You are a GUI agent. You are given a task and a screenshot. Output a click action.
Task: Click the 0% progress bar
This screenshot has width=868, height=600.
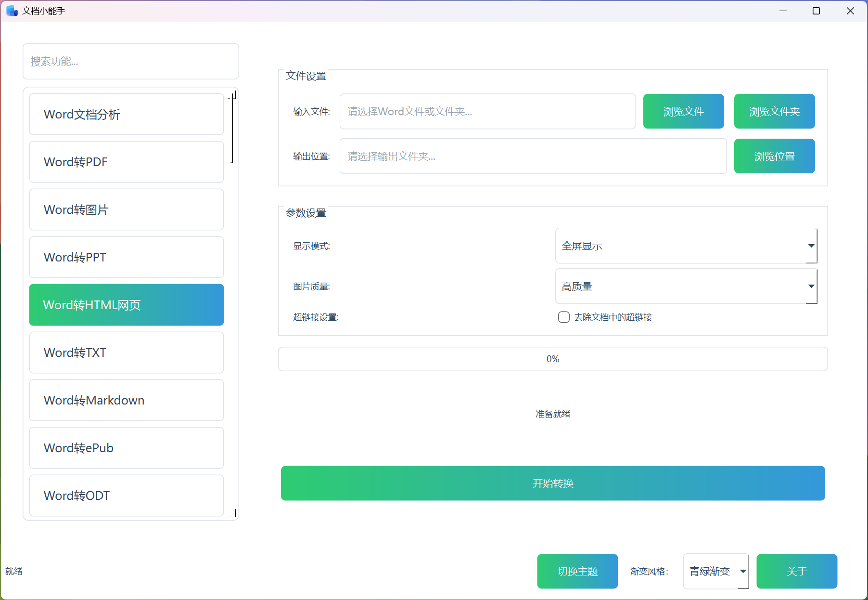tap(553, 359)
